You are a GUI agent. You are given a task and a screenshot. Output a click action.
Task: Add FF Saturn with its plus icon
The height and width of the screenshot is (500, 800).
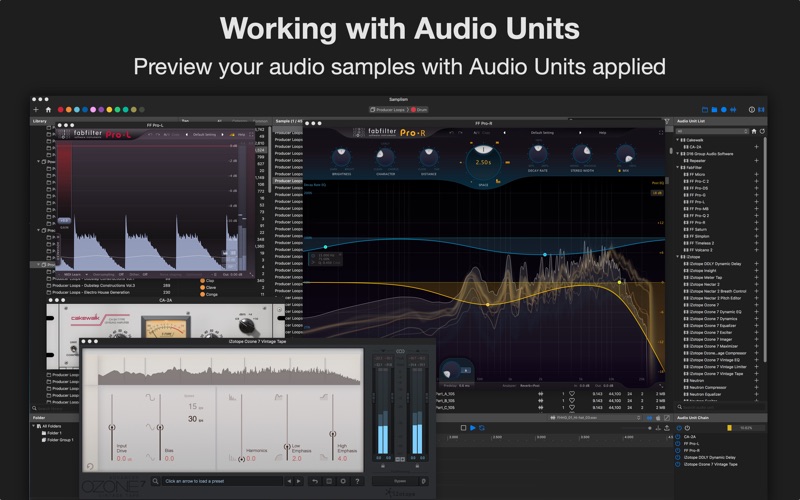click(756, 230)
